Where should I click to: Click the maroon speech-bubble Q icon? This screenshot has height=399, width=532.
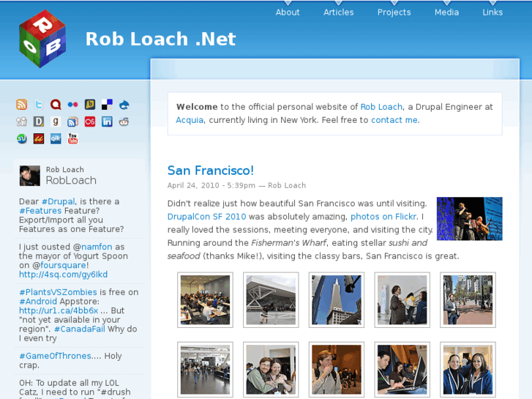(x=56, y=105)
